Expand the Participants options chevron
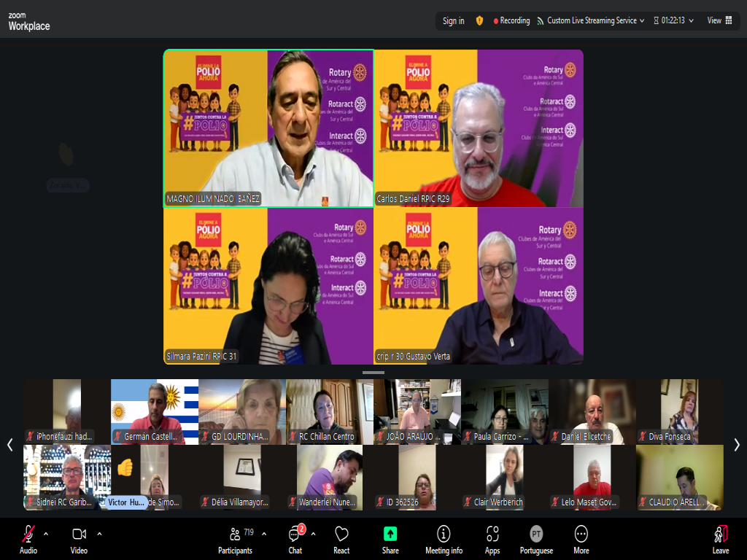 pyautogui.click(x=264, y=533)
